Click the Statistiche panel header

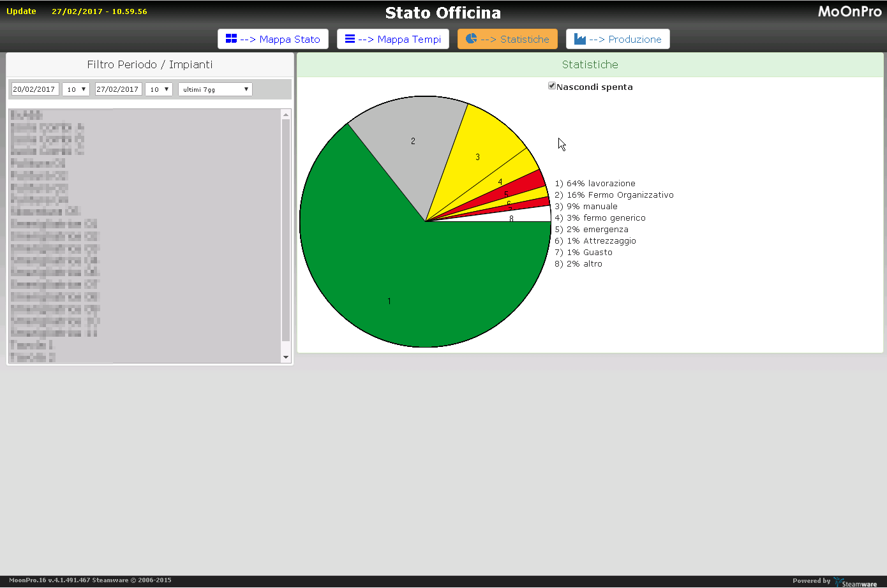point(590,64)
